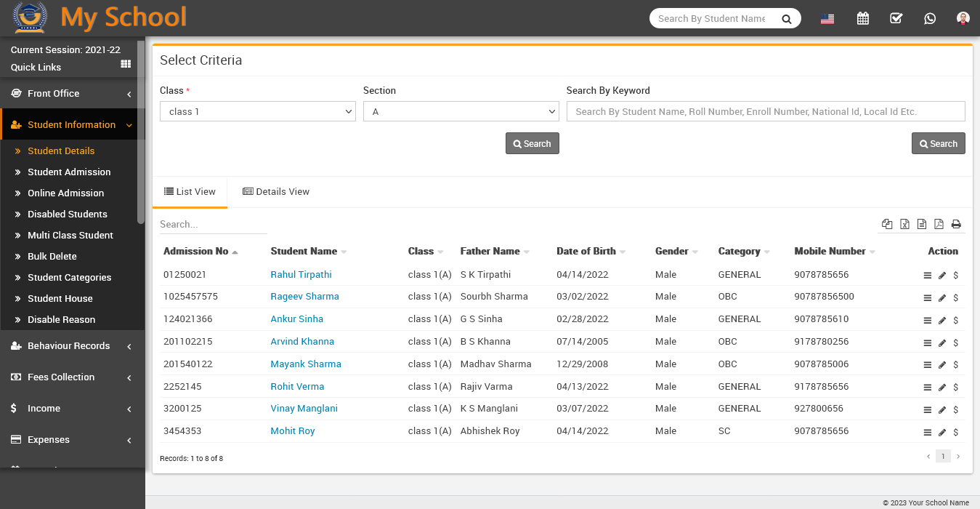Edit Rahul Tirpathi's record with pencil icon
This screenshot has height=509, width=980.
pos(942,276)
